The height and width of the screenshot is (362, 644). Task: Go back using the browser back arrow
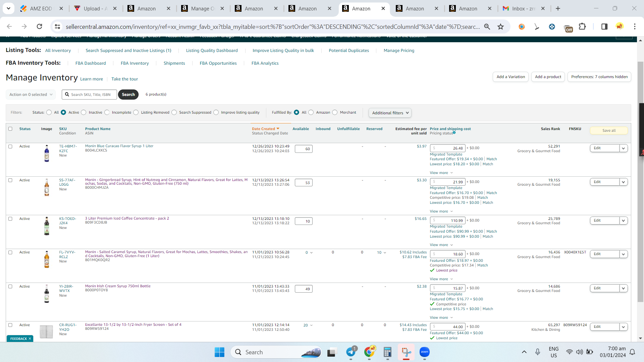pyautogui.click(x=9, y=26)
